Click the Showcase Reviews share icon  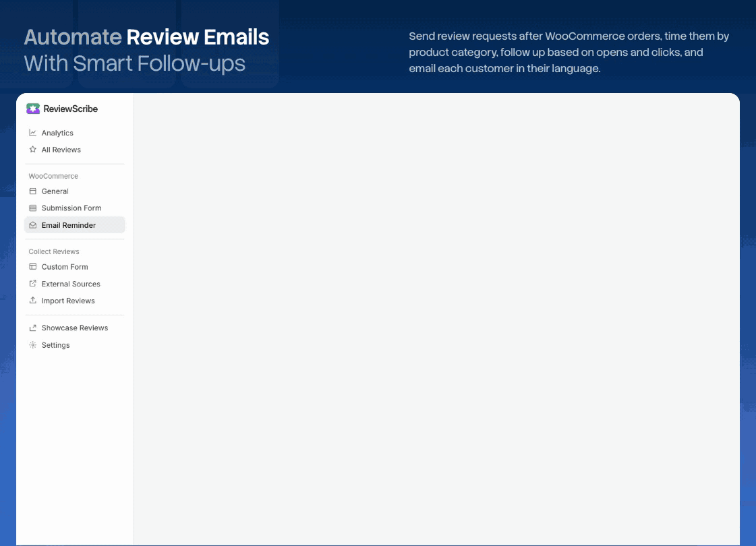[33, 328]
